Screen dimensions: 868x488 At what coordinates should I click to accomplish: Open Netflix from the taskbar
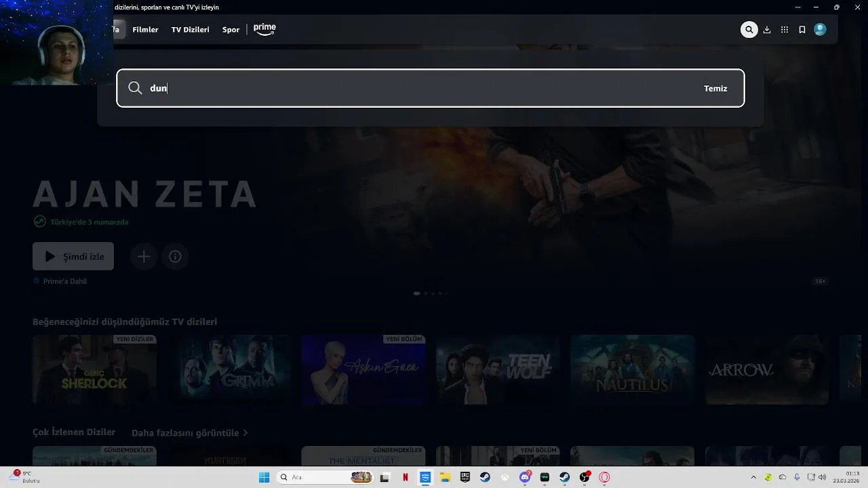tap(406, 477)
